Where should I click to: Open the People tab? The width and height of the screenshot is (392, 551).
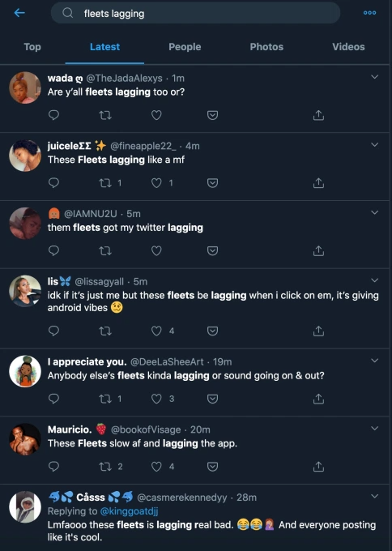[x=185, y=47]
